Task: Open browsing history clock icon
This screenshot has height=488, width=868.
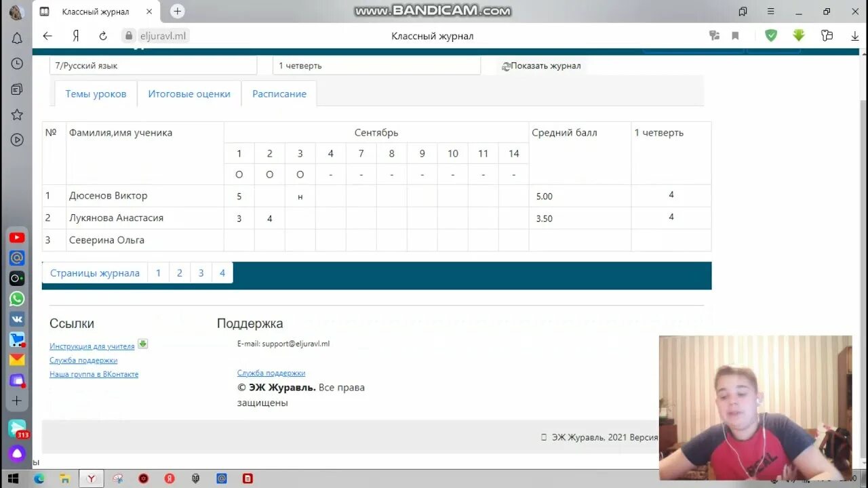Action: [17, 64]
